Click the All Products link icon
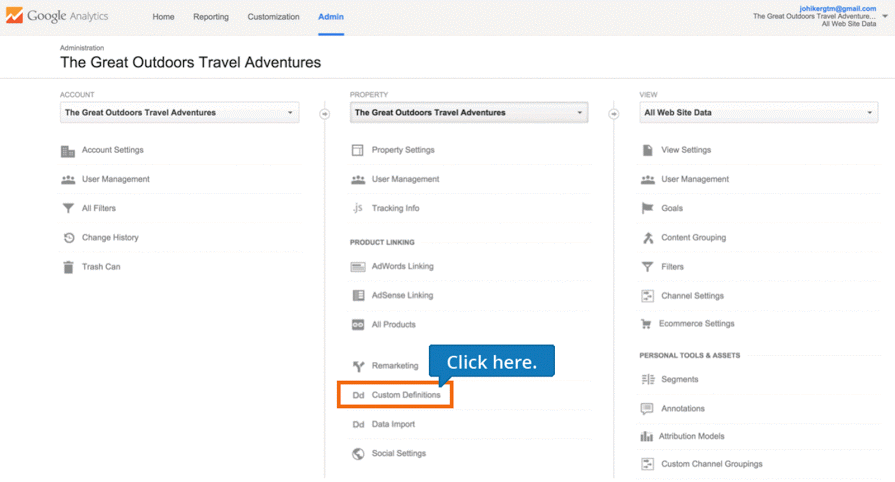 (x=358, y=324)
